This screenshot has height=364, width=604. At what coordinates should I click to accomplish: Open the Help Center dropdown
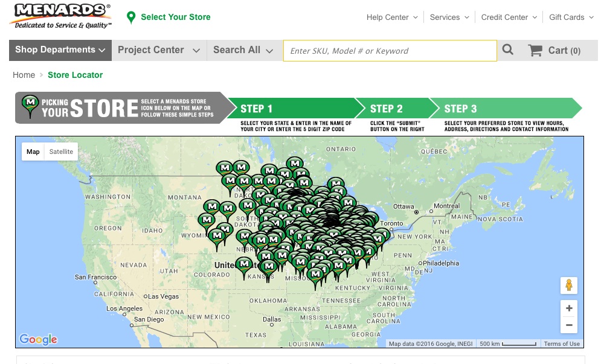(x=392, y=18)
